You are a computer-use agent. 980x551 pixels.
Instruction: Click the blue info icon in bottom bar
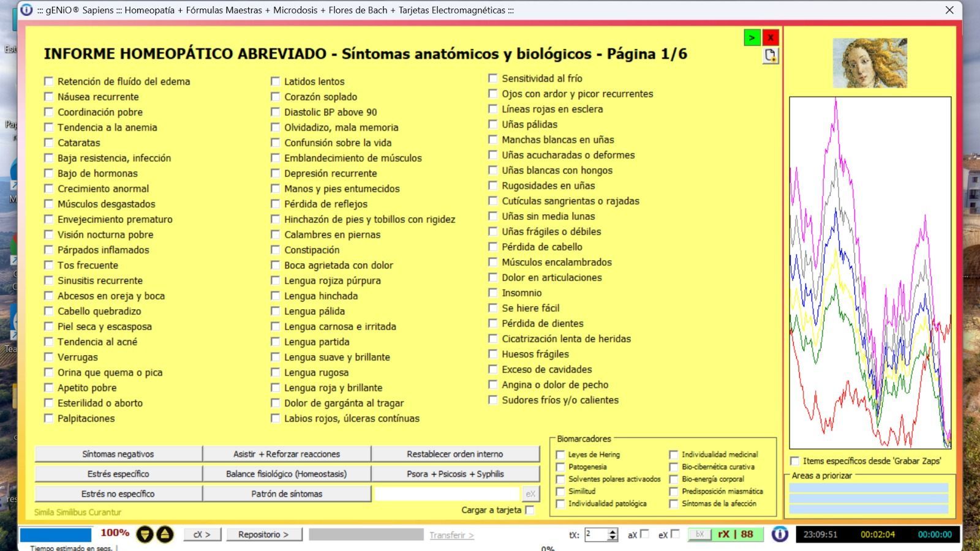(780, 534)
